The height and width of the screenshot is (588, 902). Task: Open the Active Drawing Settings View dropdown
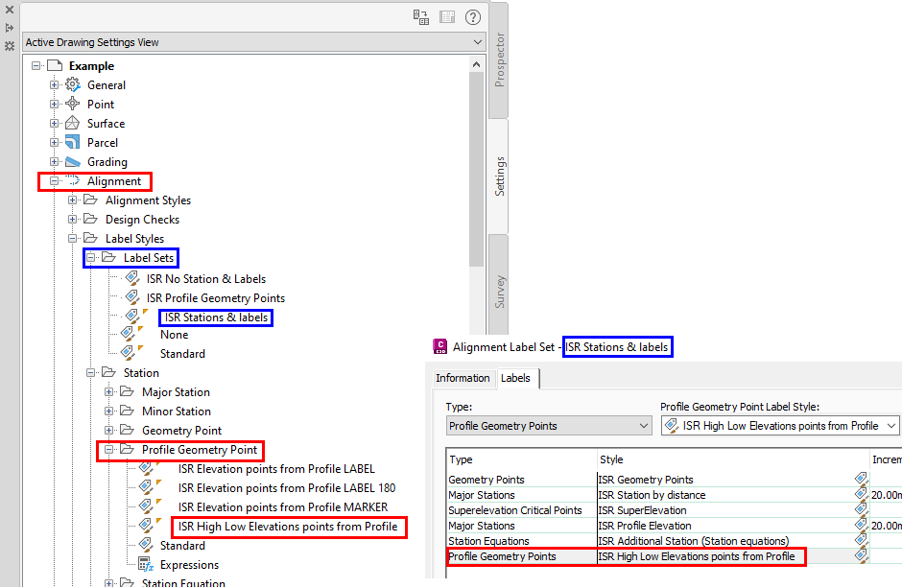pos(253,42)
